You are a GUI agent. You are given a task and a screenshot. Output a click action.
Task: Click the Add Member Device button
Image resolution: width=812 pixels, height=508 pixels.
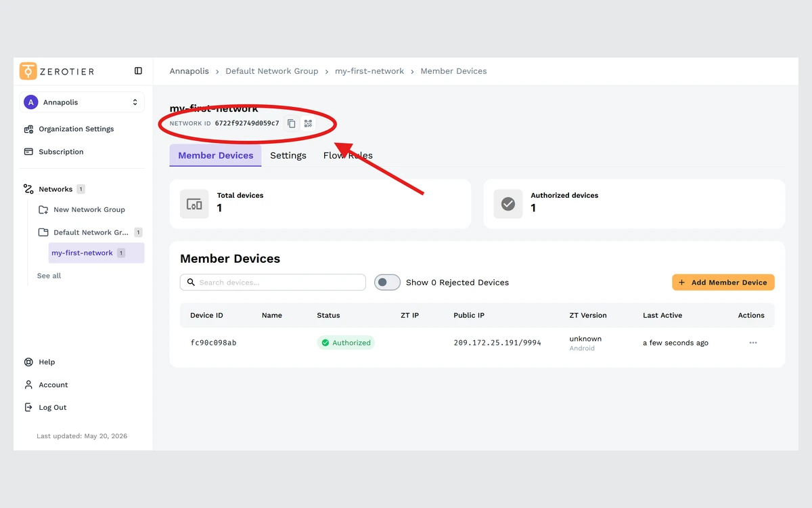click(x=723, y=282)
